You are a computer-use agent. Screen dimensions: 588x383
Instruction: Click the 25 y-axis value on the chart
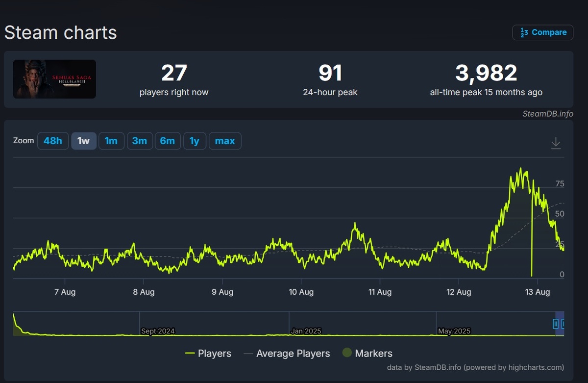point(560,245)
